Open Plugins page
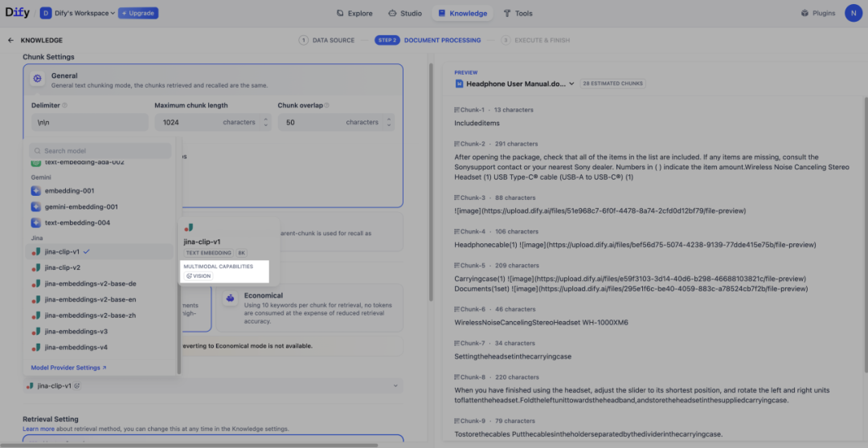The image size is (868, 448). 818,14
